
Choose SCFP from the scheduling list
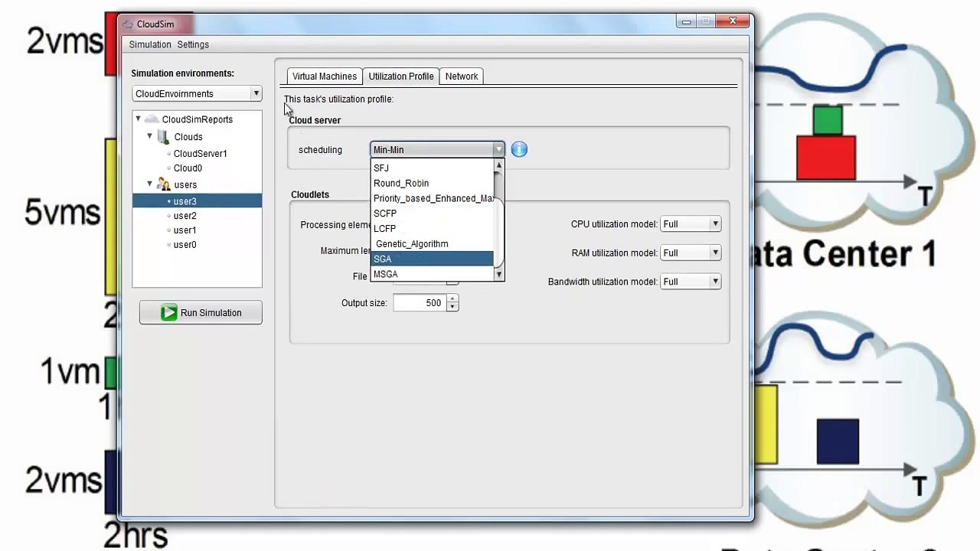433,214
